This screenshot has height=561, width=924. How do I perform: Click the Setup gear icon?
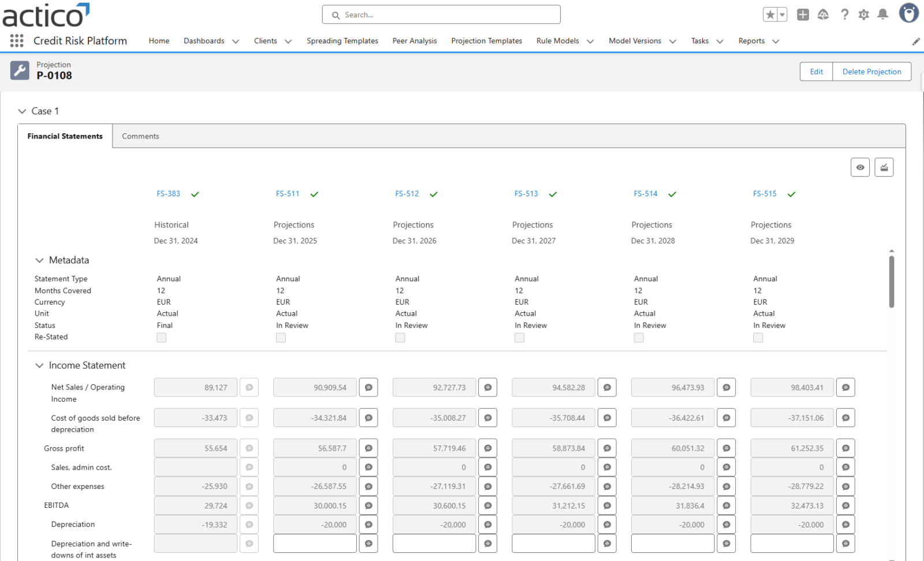863,14
